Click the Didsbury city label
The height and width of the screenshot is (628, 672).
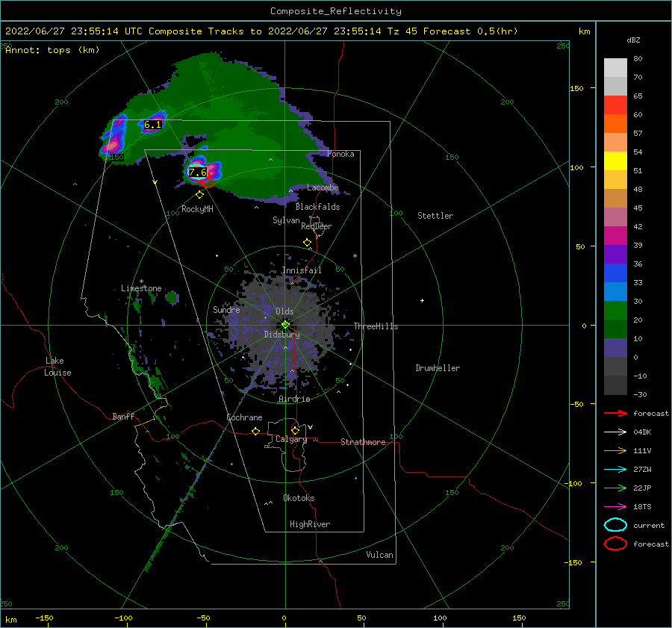(x=282, y=335)
